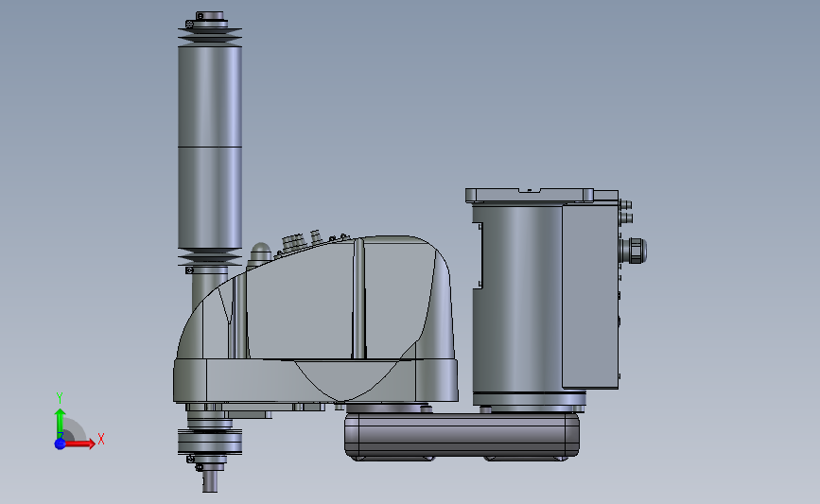Click the red X axis arrow on the triad
The height and width of the screenshot is (504, 820).
(x=79, y=443)
